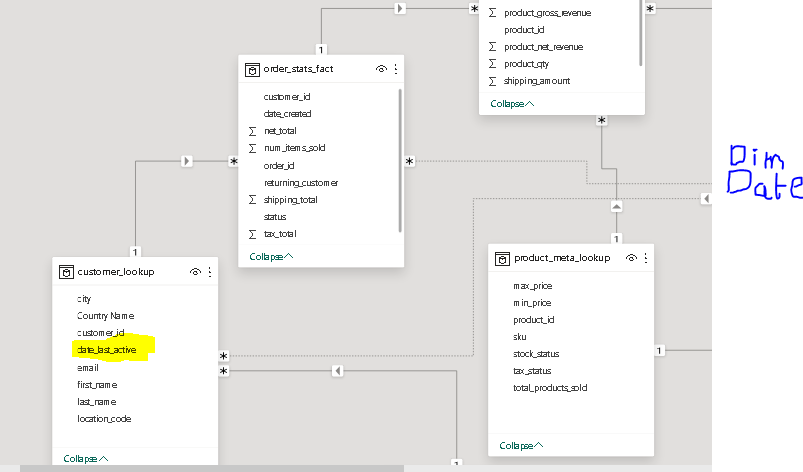Image resolution: width=803 pixels, height=472 pixels.
Task: Select the product_id field in product_meta_lookup
Action: tap(534, 320)
